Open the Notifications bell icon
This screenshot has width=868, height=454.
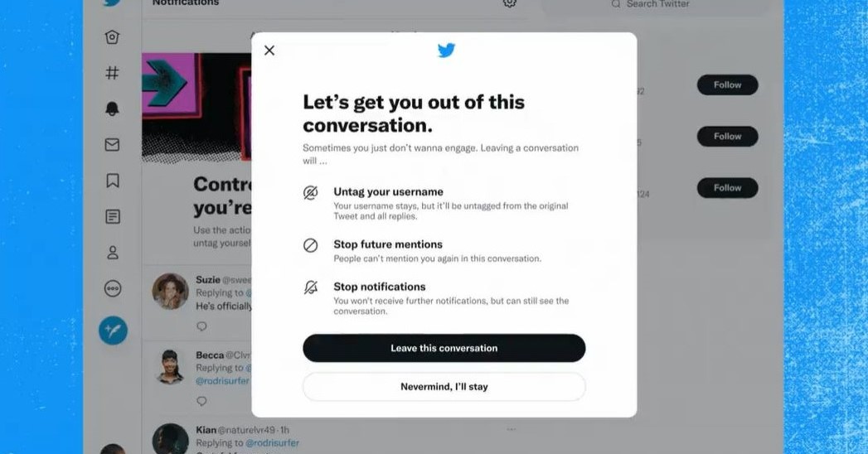coord(113,109)
